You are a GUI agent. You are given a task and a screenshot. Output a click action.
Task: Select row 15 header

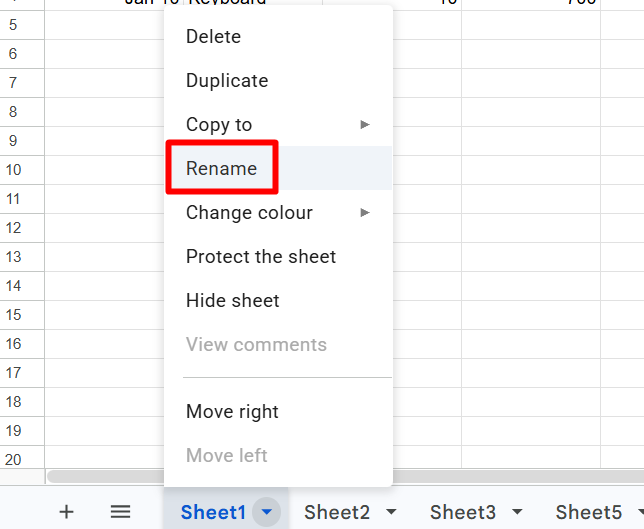[x=22, y=315]
